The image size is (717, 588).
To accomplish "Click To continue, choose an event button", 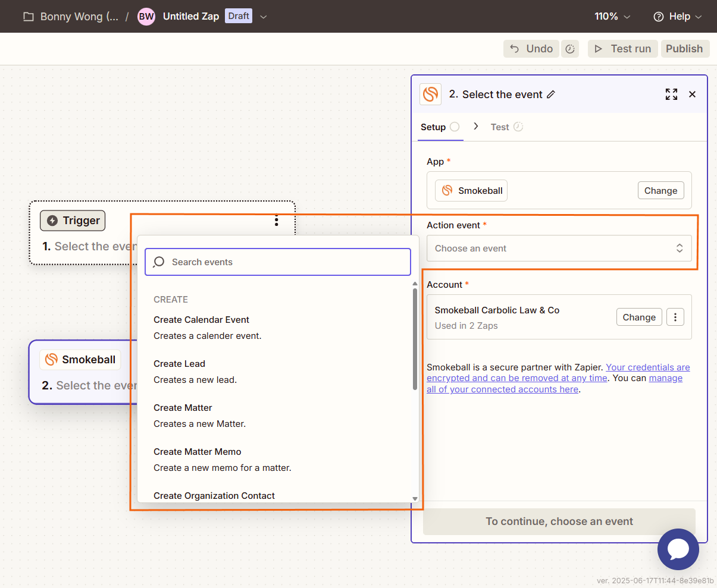I will [559, 521].
